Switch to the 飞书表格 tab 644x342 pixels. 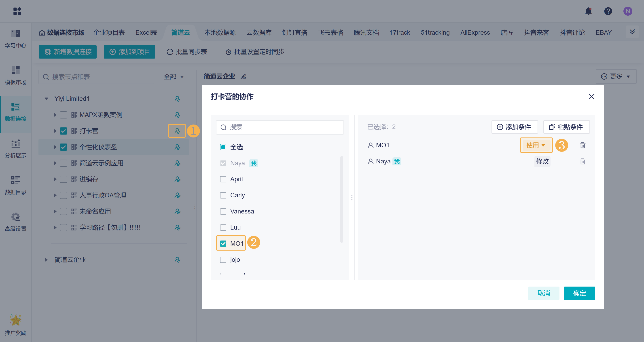(x=330, y=32)
